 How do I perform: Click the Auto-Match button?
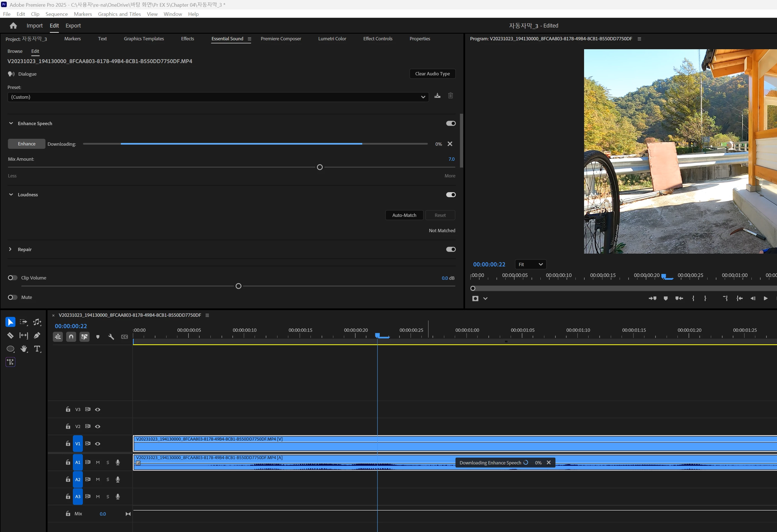coord(404,215)
